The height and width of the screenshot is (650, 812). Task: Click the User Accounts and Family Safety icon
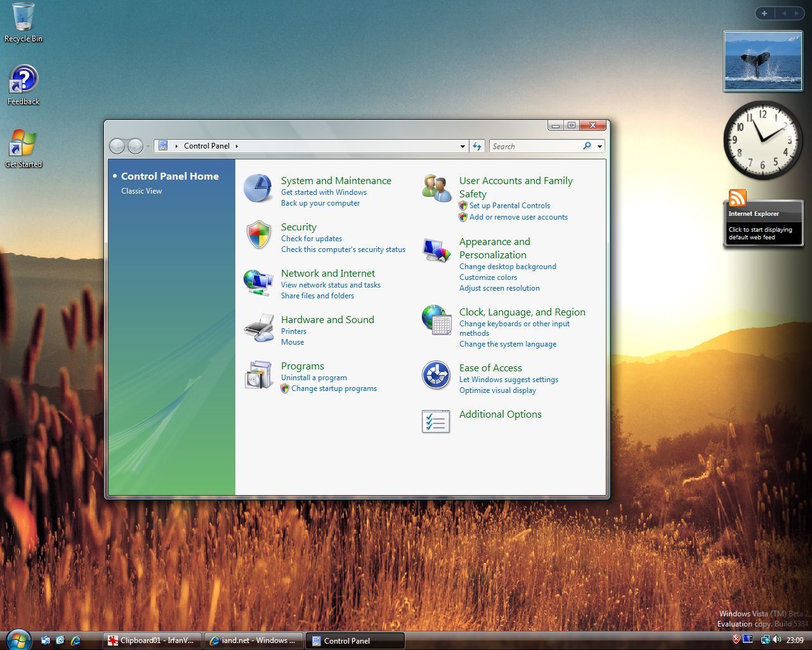pyautogui.click(x=436, y=189)
